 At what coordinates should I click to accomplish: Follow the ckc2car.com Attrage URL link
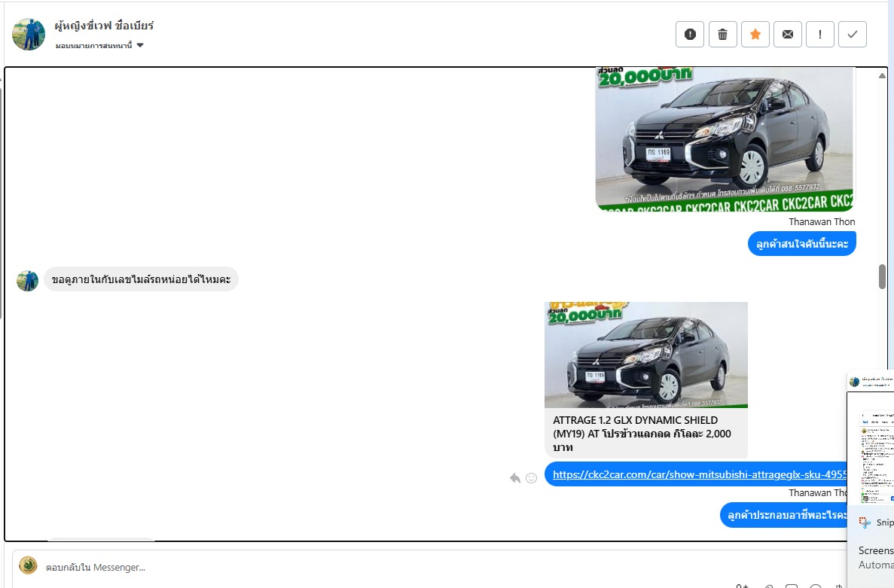click(x=700, y=474)
